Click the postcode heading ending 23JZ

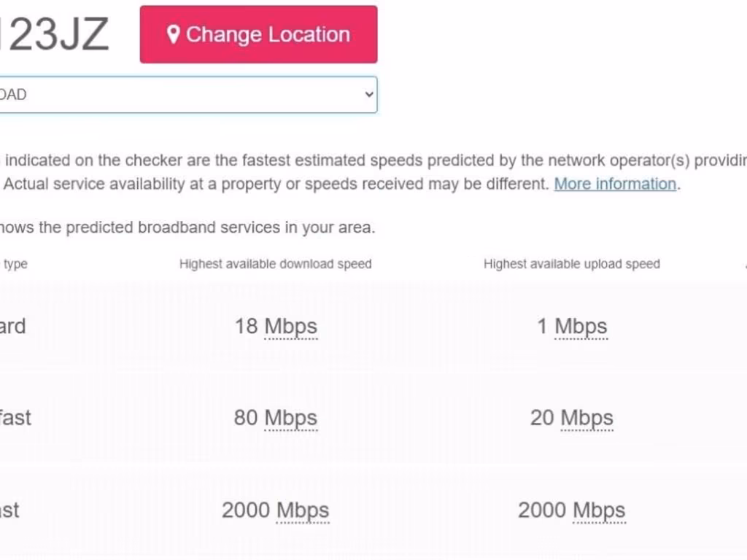[x=55, y=34]
